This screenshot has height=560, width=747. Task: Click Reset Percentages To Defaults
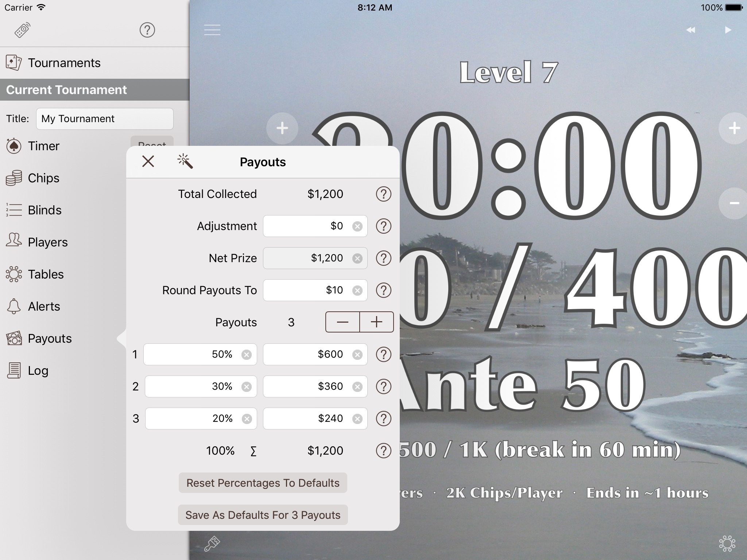(263, 483)
